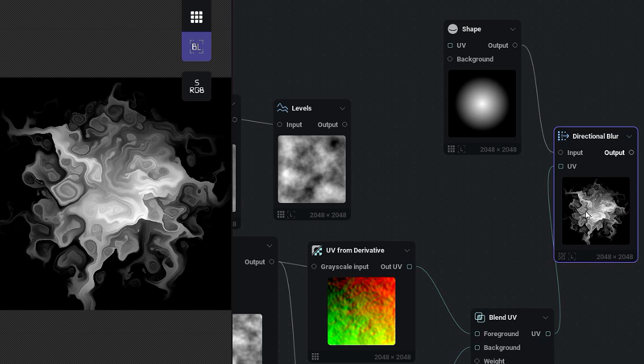644x364 pixels.
Task: Click the grid icon in UV from Derivative footer
Action: (315, 357)
